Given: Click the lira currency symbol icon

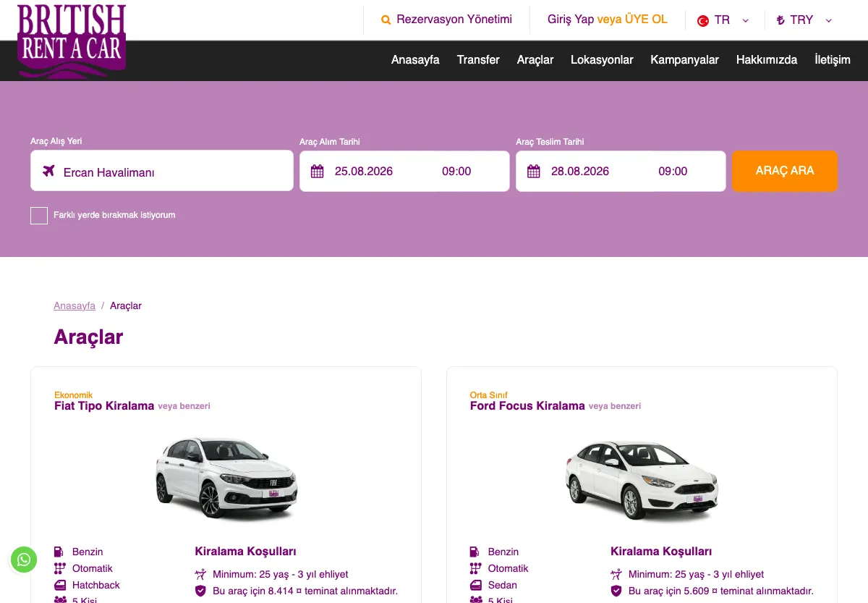Looking at the screenshot, I should [780, 20].
